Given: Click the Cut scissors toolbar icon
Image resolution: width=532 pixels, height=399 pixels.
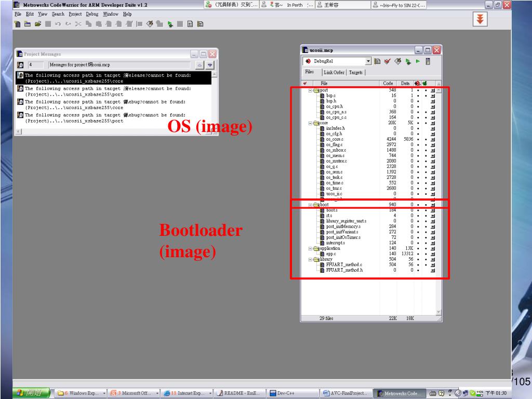Looking at the screenshot, I should 78,24.
